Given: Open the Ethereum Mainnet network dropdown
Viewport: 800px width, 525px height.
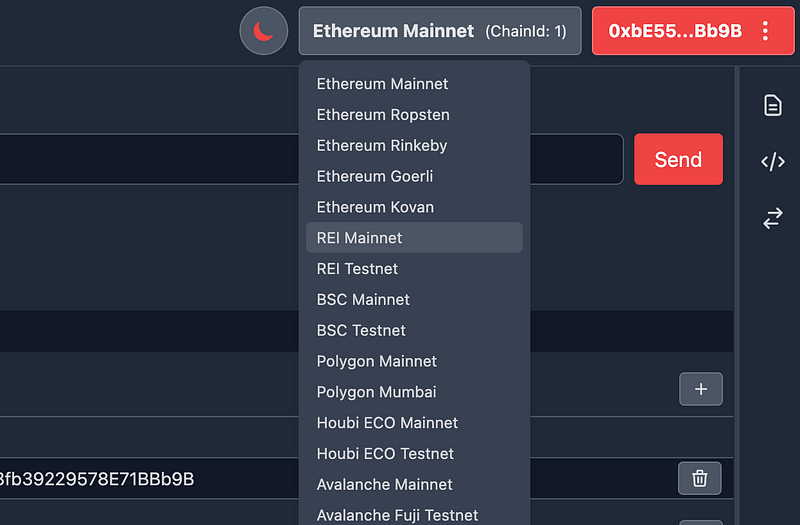Looking at the screenshot, I should 439,31.
